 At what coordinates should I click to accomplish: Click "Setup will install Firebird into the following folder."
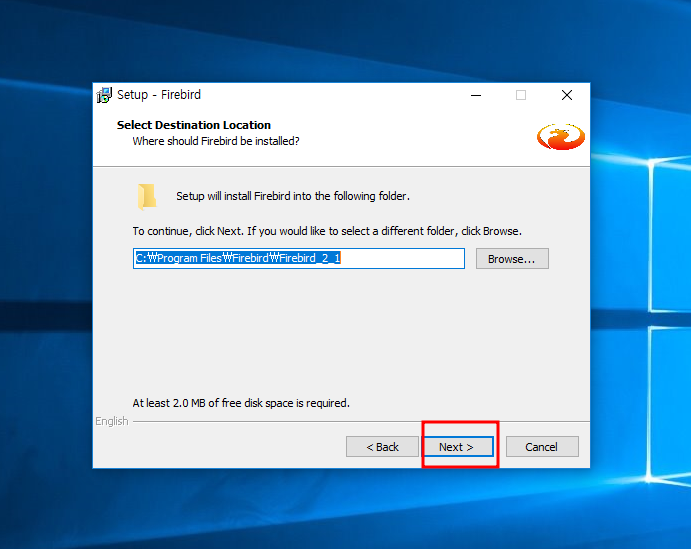point(293,196)
